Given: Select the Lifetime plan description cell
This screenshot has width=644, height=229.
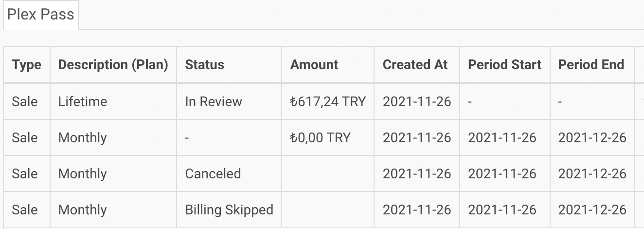Looking at the screenshot, I should (x=83, y=101).
